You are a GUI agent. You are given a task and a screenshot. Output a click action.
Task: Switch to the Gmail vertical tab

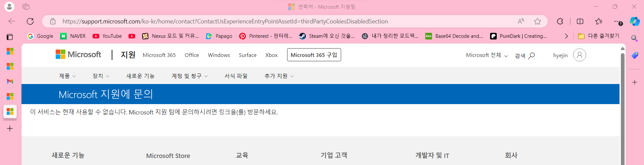[x=10, y=81]
